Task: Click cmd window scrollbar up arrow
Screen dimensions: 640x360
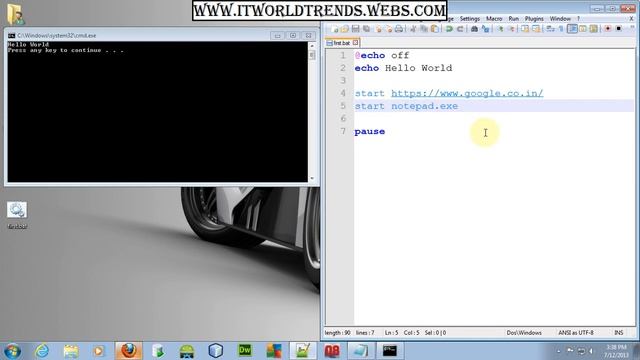Action: [x=312, y=45]
